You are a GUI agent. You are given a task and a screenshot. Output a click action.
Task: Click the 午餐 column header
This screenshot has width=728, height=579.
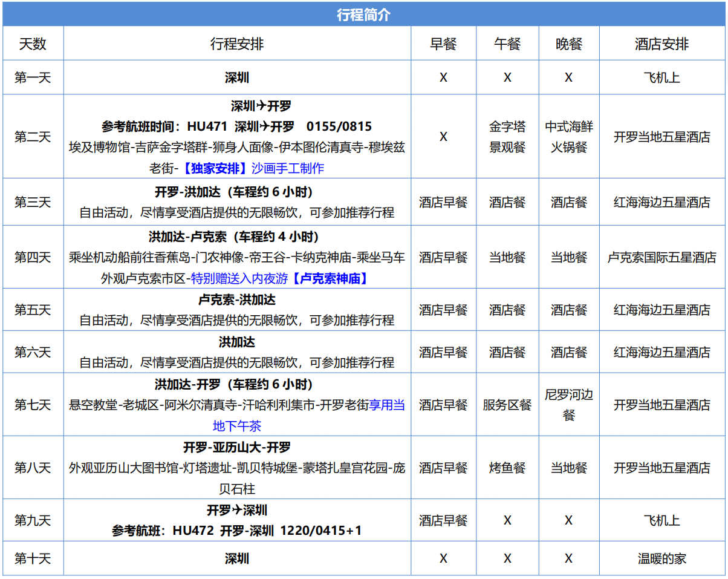[507, 44]
